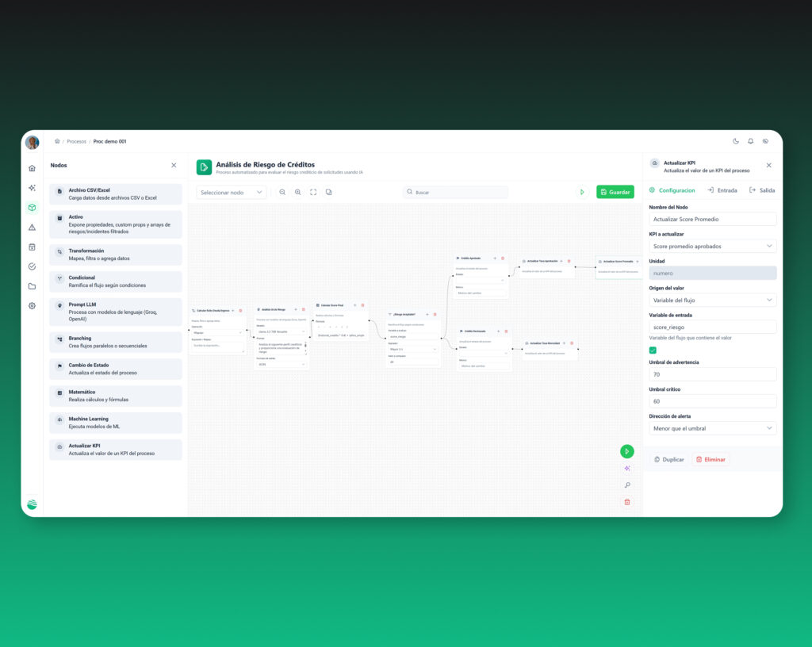812x647 pixels.
Task: Click the Umbral de advertencia input field
Action: pyautogui.click(x=713, y=375)
